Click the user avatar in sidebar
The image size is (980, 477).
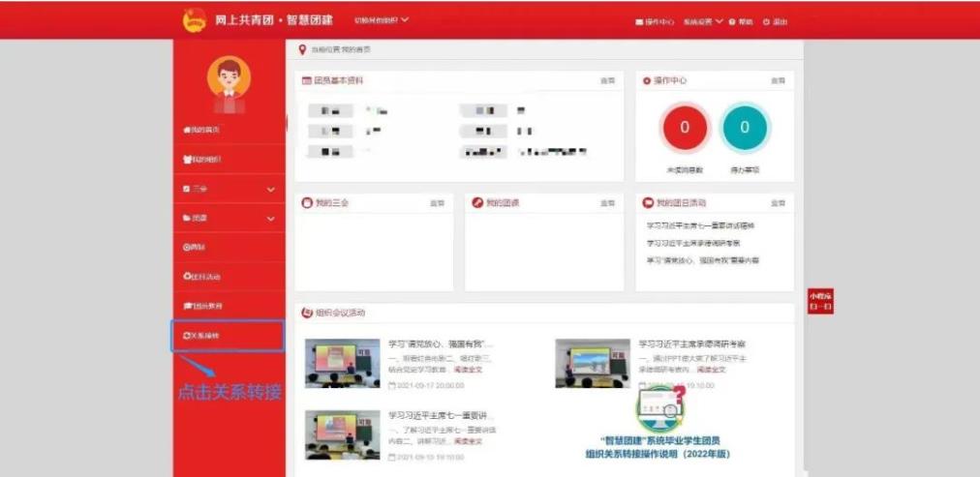pos(229,77)
